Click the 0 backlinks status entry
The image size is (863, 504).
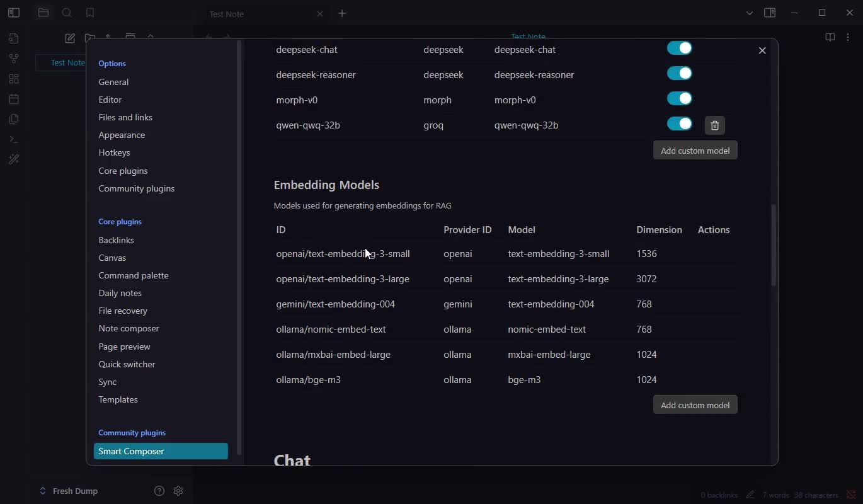coord(719,495)
